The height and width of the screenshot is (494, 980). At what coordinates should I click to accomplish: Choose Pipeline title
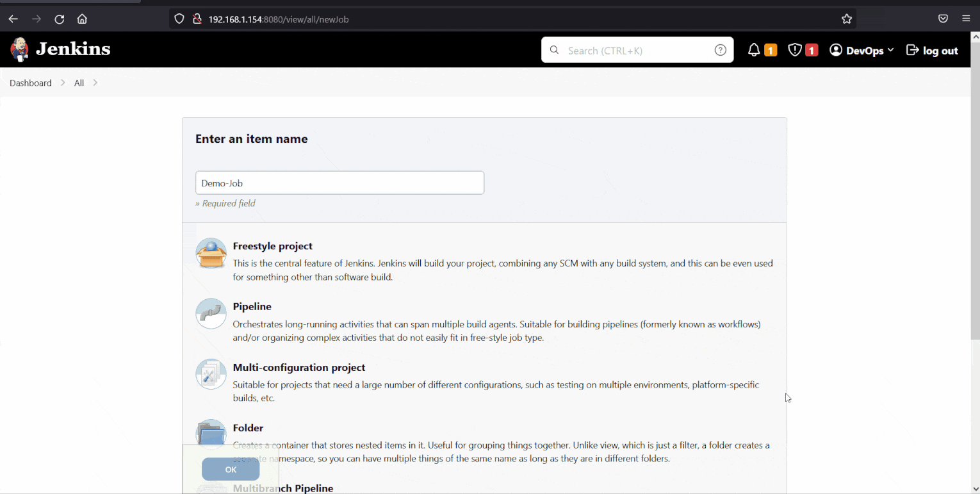(252, 306)
